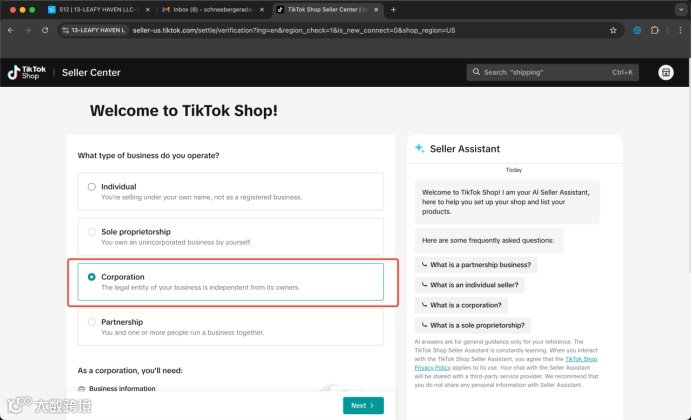
Task: Click the search magnifier icon
Action: [476, 72]
